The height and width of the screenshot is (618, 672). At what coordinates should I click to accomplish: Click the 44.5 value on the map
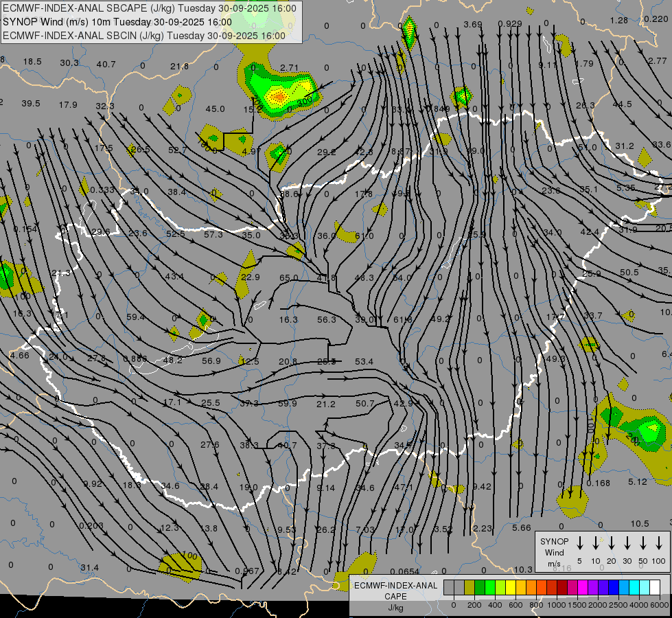tap(623, 104)
